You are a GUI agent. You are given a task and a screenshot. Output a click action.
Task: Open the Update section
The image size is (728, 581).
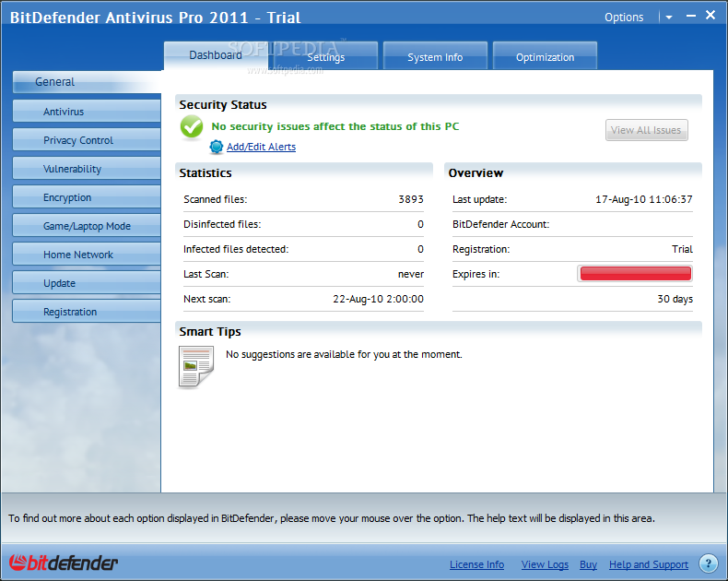tap(87, 283)
